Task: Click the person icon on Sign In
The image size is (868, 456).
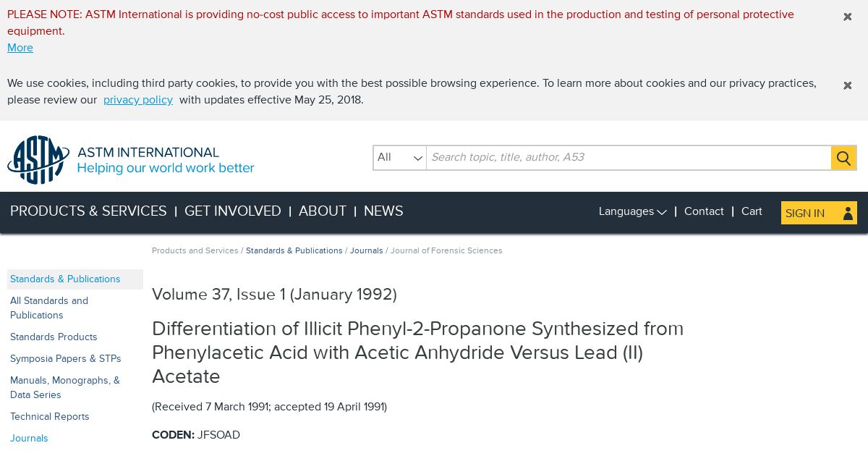Action: point(848,213)
